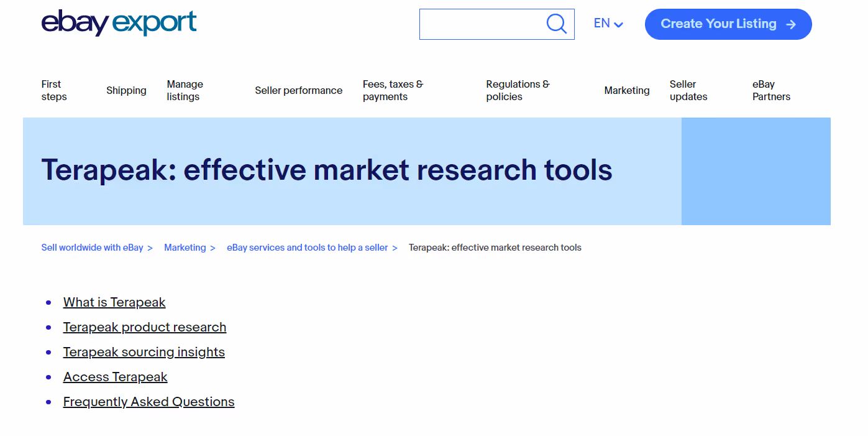The image size is (868, 436).
Task: Open Regulations & policies
Action: [x=517, y=90]
